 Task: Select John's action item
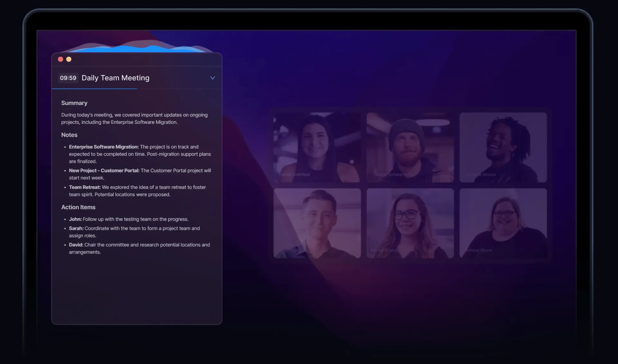[128, 219]
